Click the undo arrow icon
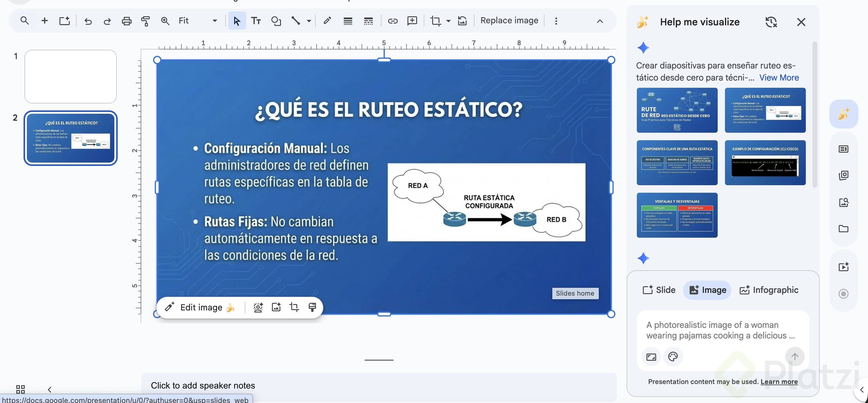868x403 pixels. pos(88,21)
